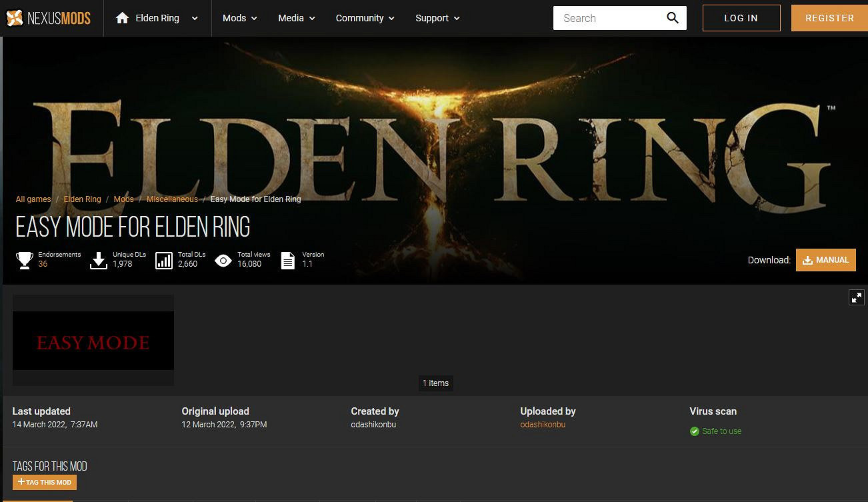The image size is (868, 502).
Task: Focus the Search input field
Action: [x=607, y=18]
